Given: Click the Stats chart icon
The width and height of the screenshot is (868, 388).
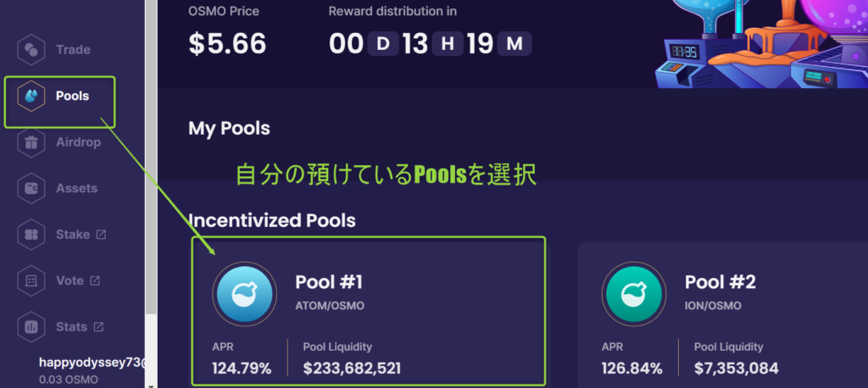Looking at the screenshot, I should (31, 327).
